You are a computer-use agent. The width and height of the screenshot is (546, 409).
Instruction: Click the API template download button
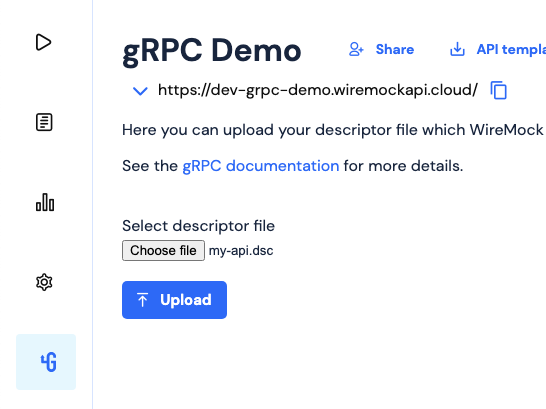(x=498, y=49)
